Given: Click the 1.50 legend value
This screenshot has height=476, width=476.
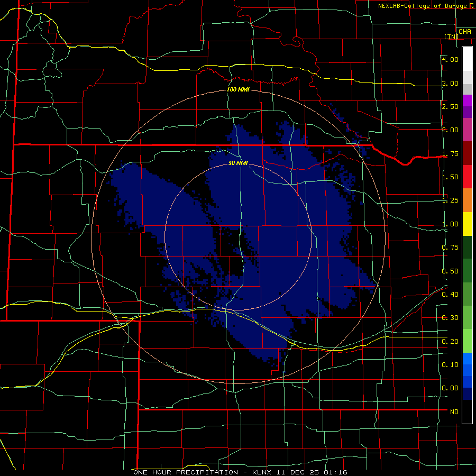Looking at the screenshot, I should click(450, 177).
